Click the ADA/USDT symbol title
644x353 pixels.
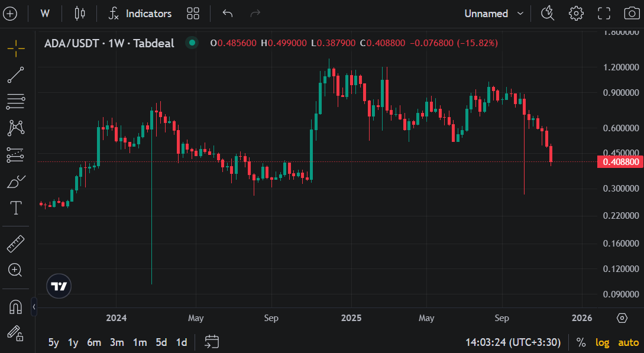109,43
